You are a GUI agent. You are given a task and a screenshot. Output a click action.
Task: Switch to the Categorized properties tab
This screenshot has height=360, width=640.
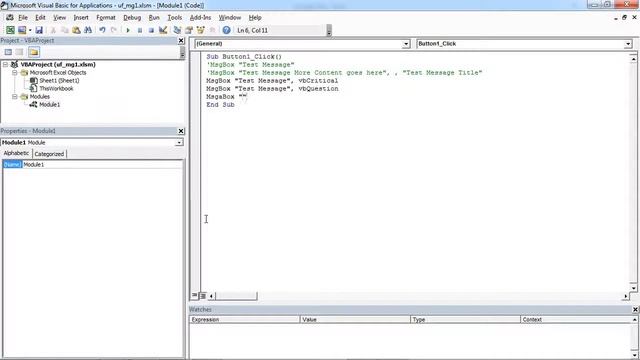[x=49, y=154]
